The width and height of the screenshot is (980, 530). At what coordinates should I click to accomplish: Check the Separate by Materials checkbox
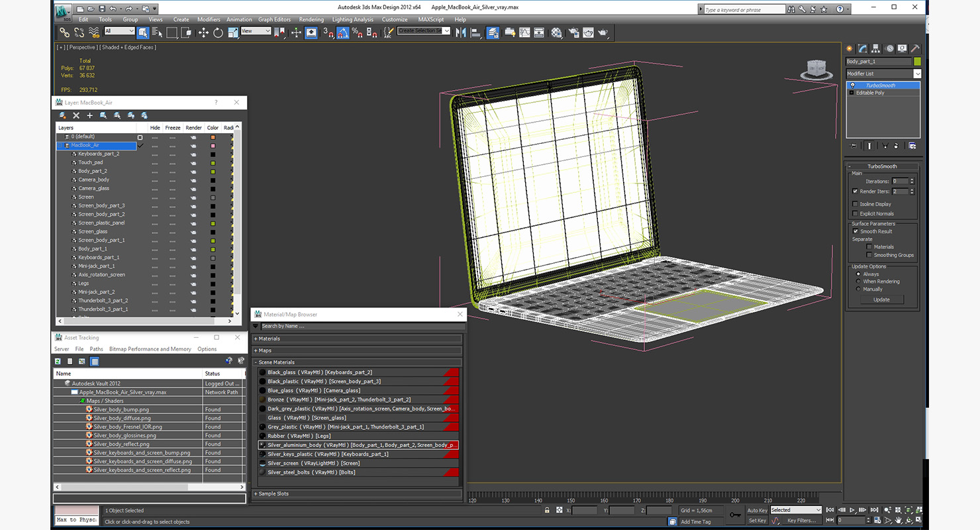click(x=869, y=246)
